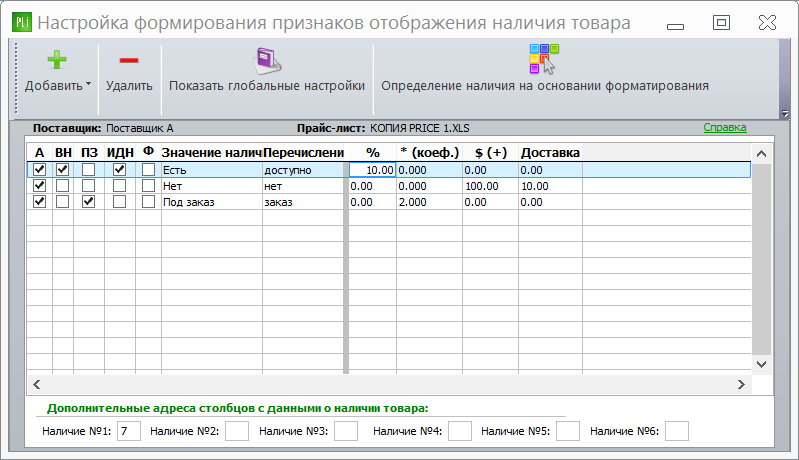Viewport: 799px width, 460px height.
Task: Close the settings window
Action: coord(767,22)
